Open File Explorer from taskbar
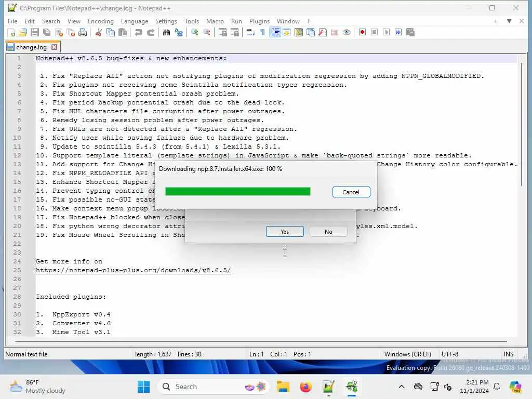Screen dimensions: 532x399 click(283, 387)
